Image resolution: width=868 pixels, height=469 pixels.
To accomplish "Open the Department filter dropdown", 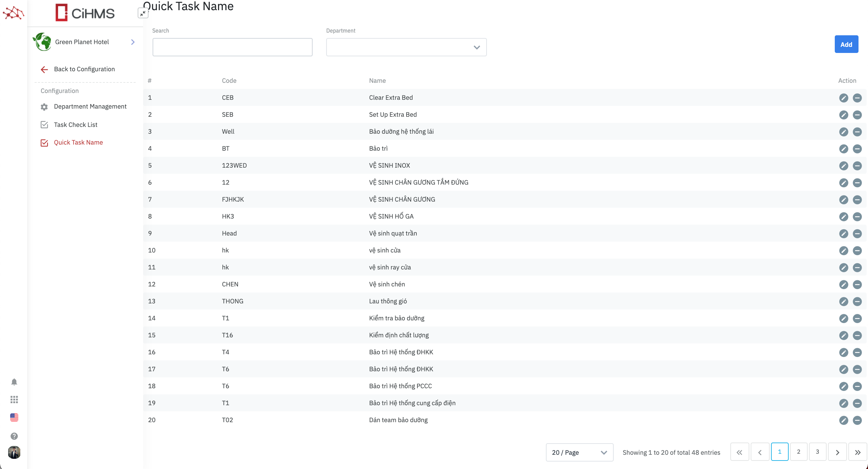I will (406, 47).
